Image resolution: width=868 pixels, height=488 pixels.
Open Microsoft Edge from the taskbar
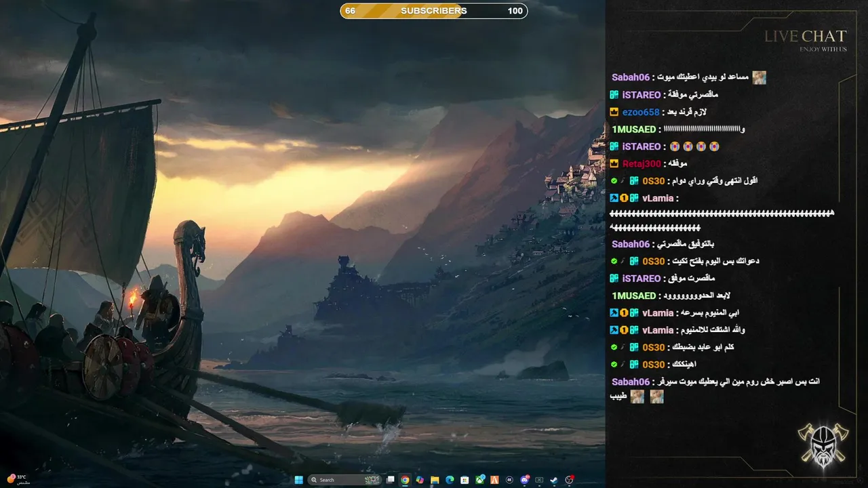pos(450,480)
